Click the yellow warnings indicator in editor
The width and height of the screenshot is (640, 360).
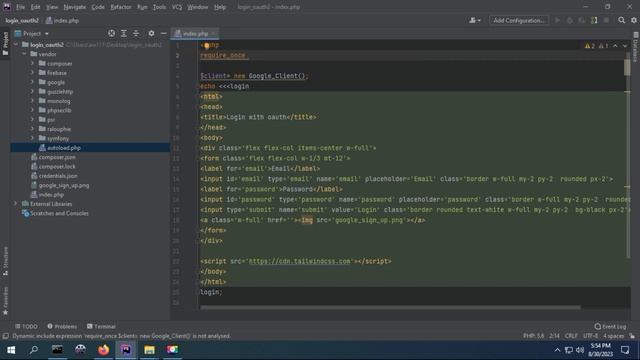[x=590, y=46]
